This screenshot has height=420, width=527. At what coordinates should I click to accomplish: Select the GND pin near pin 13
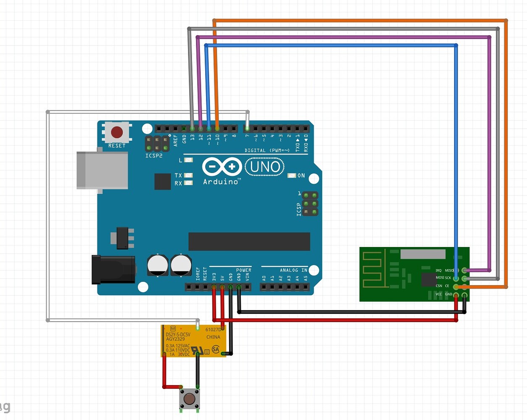click(x=184, y=128)
